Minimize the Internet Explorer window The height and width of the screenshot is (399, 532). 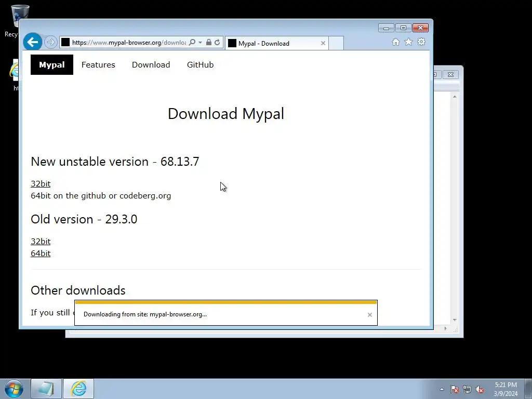(x=386, y=28)
